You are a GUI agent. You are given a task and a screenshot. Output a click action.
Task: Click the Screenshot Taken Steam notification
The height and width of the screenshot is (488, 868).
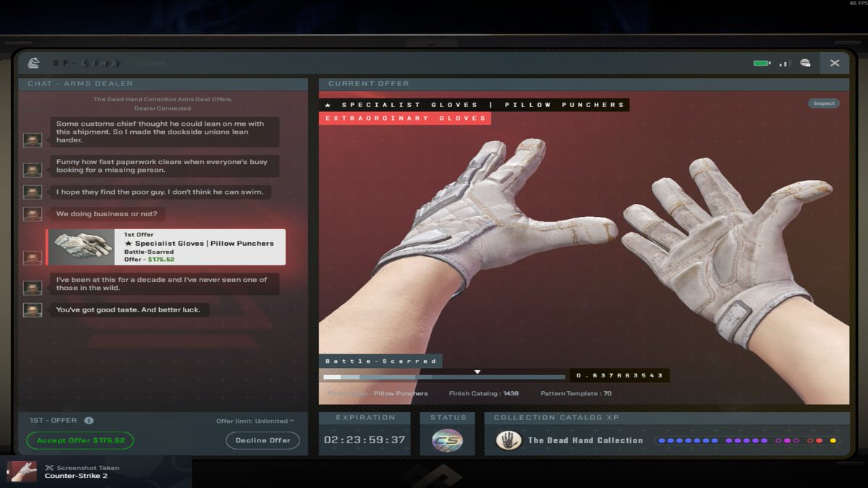click(95, 471)
